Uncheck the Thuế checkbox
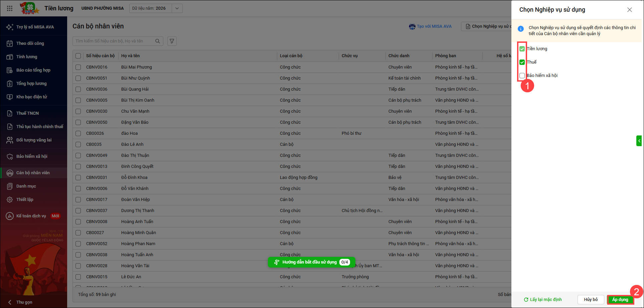This screenshot has width=644, height=308. [x=522, y=62]
